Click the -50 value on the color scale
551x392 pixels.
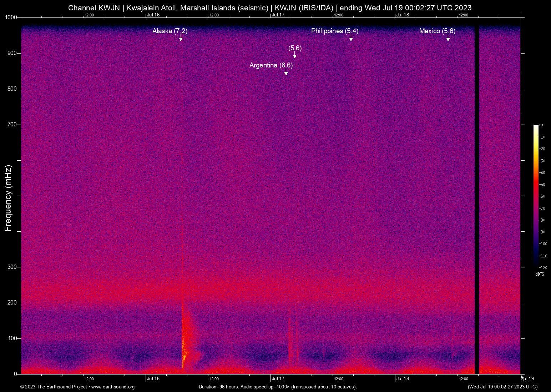click(x=542, y=185)
